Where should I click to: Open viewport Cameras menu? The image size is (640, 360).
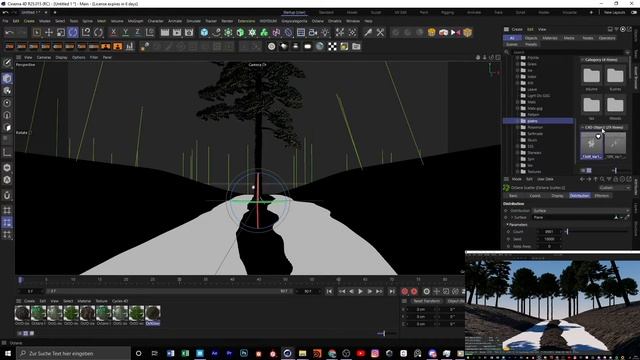click(44, 58)
